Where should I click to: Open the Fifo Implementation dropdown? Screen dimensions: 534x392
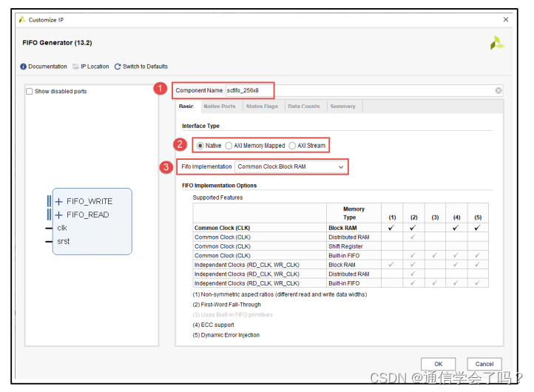pos(291,167)
